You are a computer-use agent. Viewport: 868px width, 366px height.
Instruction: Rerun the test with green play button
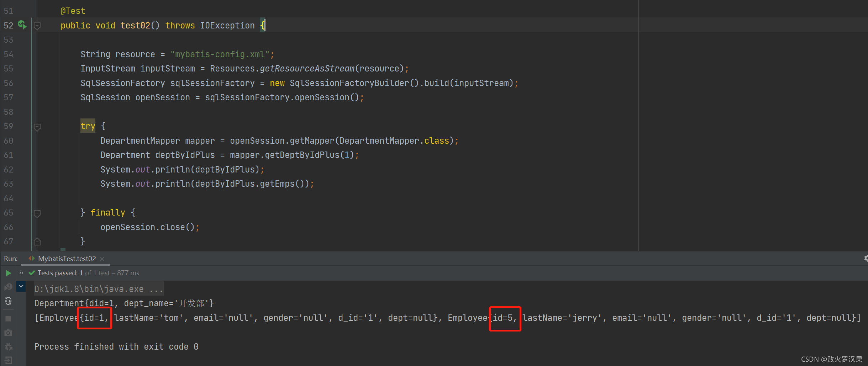pyautogui.click(x=8, y=273)
